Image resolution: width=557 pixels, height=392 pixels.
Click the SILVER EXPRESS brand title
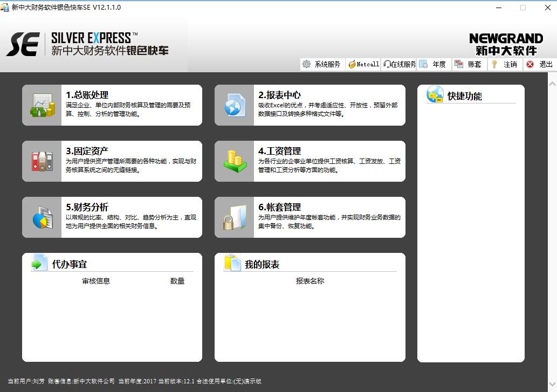(94, 38)
